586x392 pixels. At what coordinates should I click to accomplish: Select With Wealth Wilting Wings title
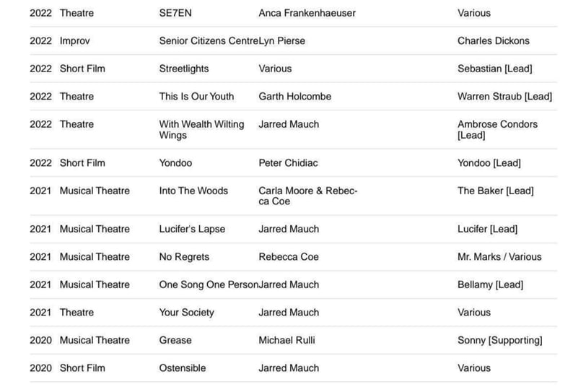(x=202, y=130)
